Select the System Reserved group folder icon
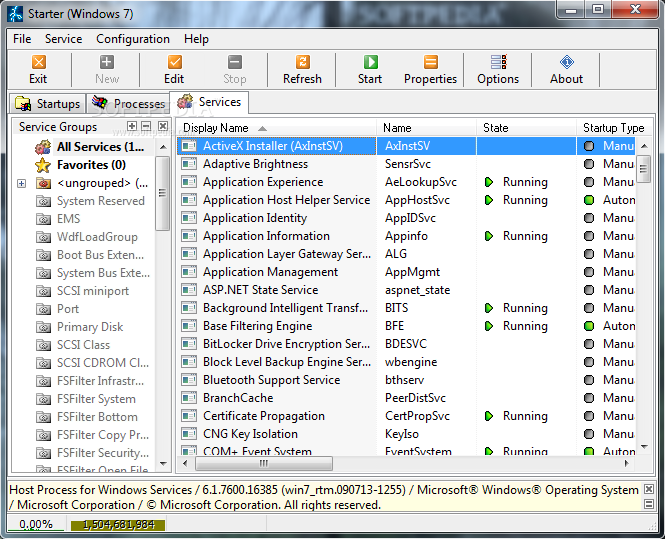Image resolution: width=665 pixels, height=539 pixels. coord(43,201)
